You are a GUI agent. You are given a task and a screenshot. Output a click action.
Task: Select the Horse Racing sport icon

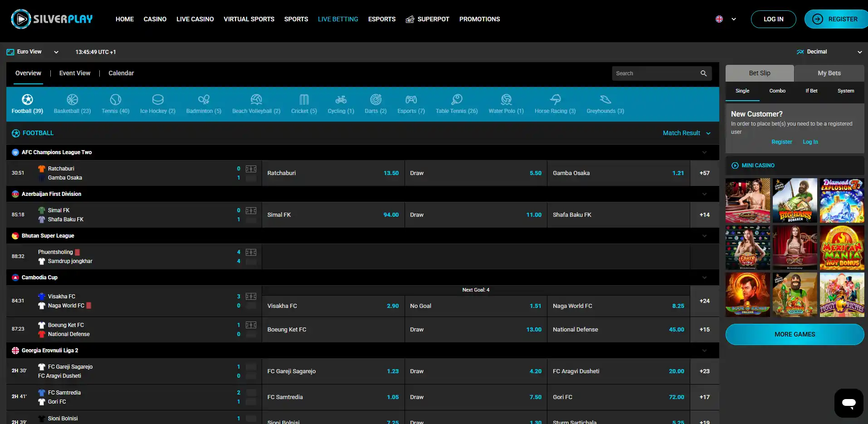(555, 99)
